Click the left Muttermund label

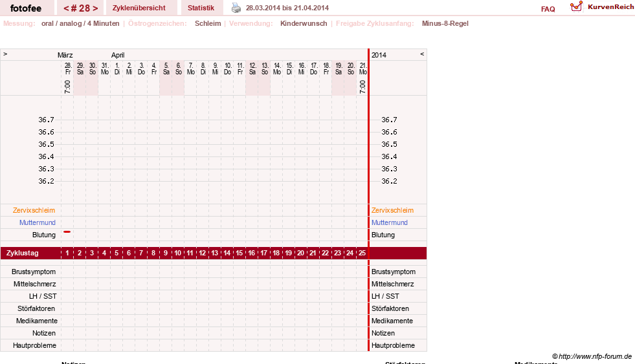pos(38,222)
